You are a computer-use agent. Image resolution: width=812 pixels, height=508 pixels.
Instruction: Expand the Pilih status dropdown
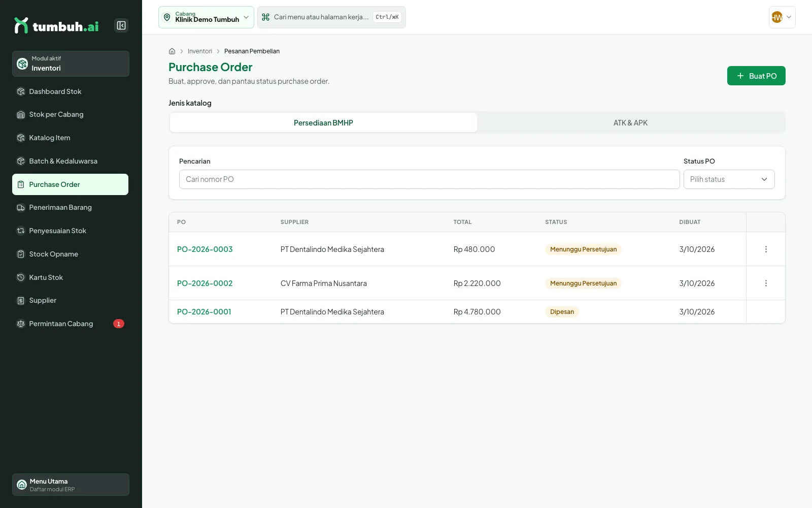point(729,179)
